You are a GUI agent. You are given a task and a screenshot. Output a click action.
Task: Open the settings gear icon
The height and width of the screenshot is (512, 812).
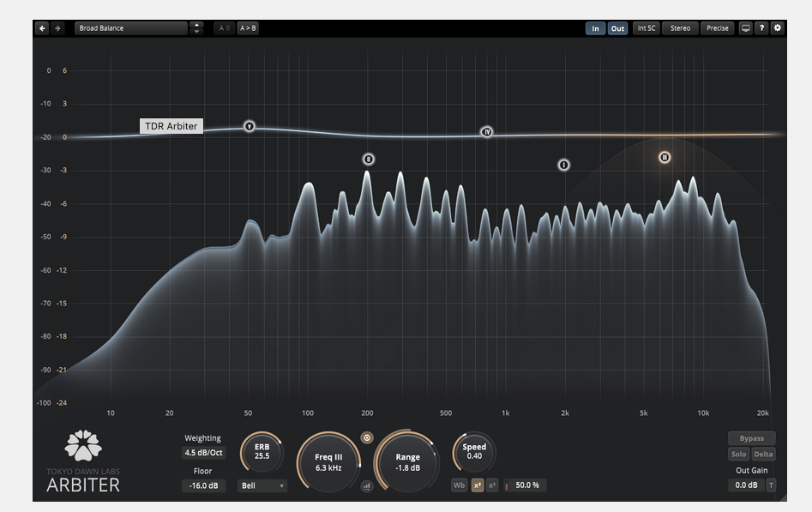tap(778, 28)
